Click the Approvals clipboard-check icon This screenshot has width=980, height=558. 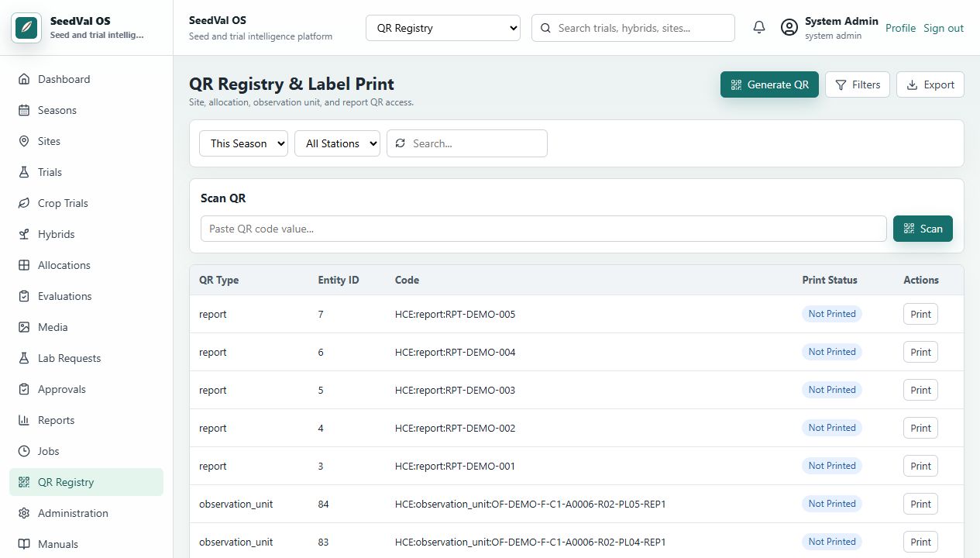[24, 389]
